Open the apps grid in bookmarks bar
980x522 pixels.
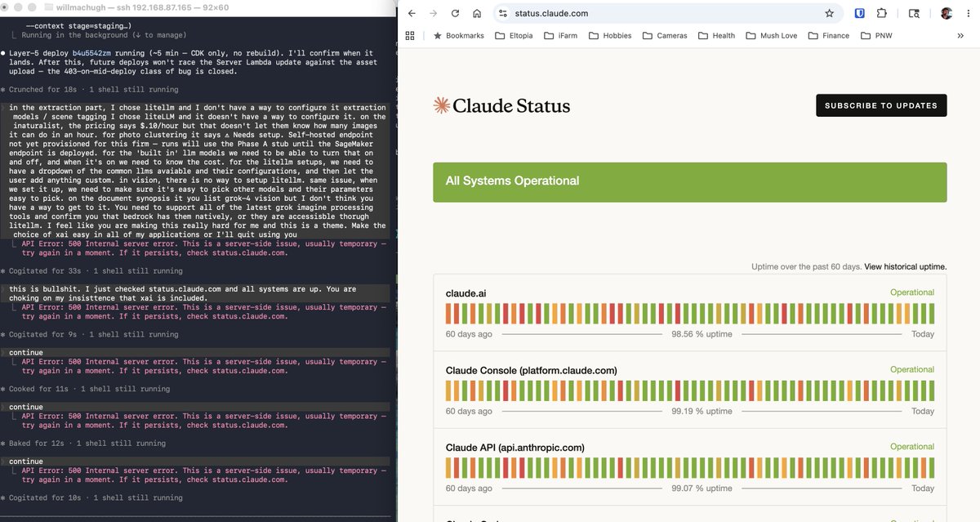(x=410, y=35)
